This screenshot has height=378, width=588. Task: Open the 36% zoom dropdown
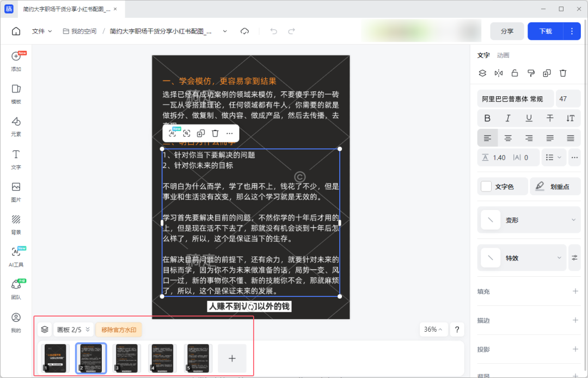tap(433, 329)
